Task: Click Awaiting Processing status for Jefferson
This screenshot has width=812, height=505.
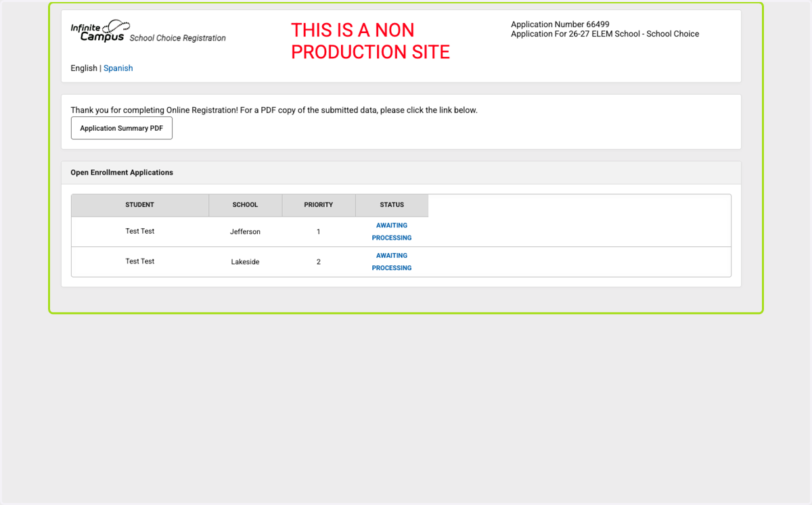Action: pyautogui.click(x=392, y=232)
